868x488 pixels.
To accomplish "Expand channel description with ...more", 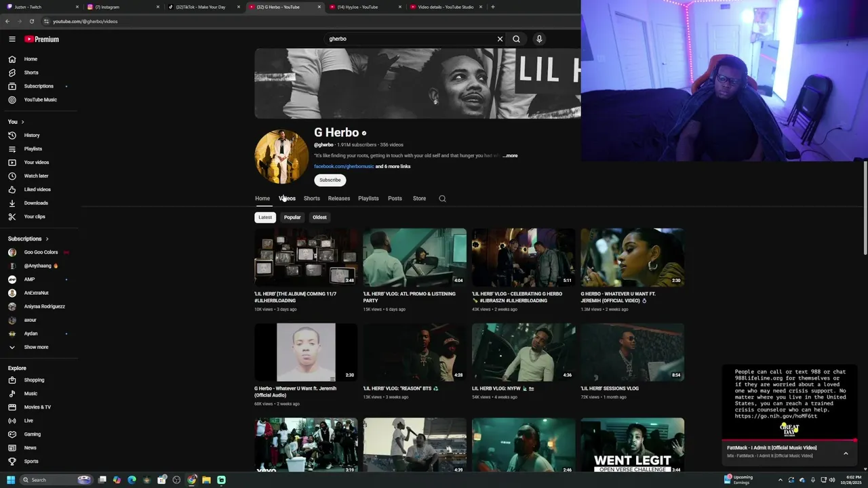I will [x=510, y=156].
